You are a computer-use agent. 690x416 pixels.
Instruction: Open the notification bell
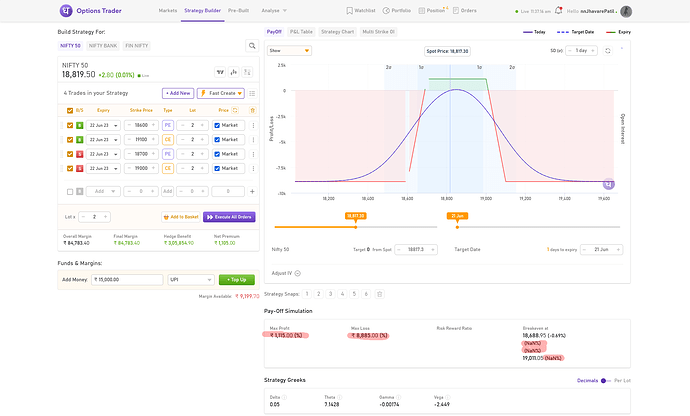point(559,12)
